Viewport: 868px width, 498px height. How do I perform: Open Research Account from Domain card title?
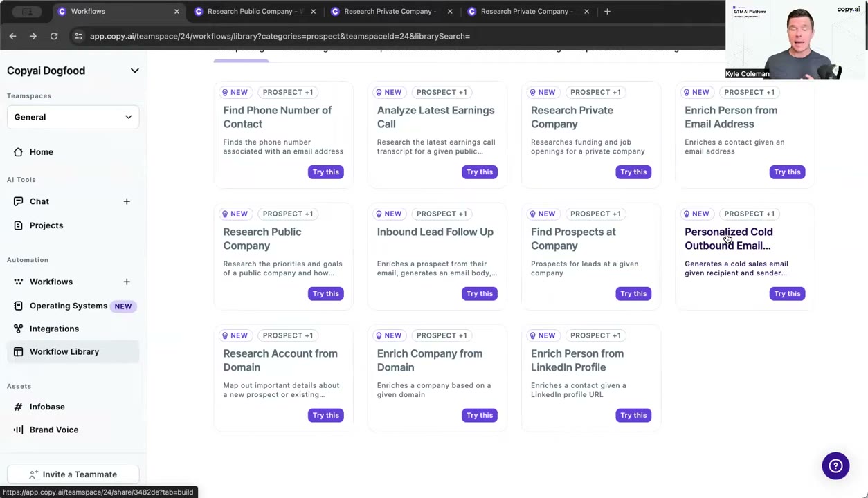[280, 360]
